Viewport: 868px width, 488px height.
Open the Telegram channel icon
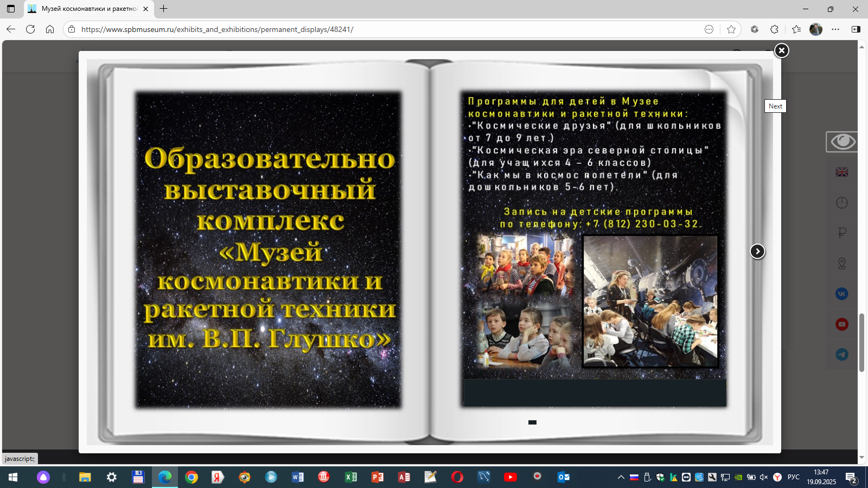click(842, 355)
